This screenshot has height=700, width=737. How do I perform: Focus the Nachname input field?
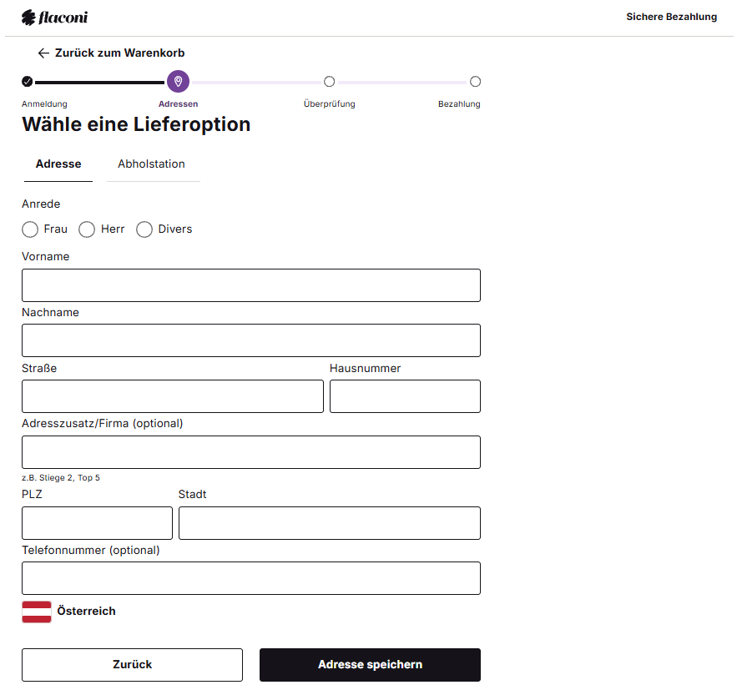[251, 340]
